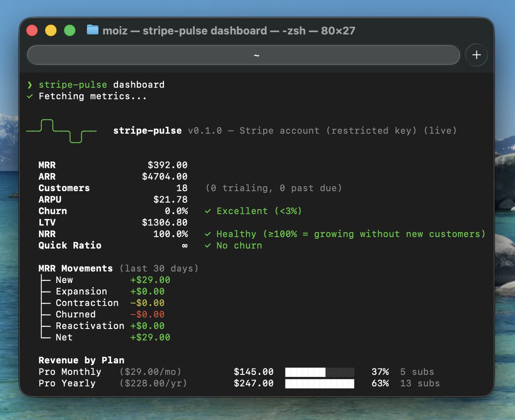The height and width of the screenshot is (420, 515).
Task: Click the 'stripe-pulse dashboard' command text
Action: 102,85
